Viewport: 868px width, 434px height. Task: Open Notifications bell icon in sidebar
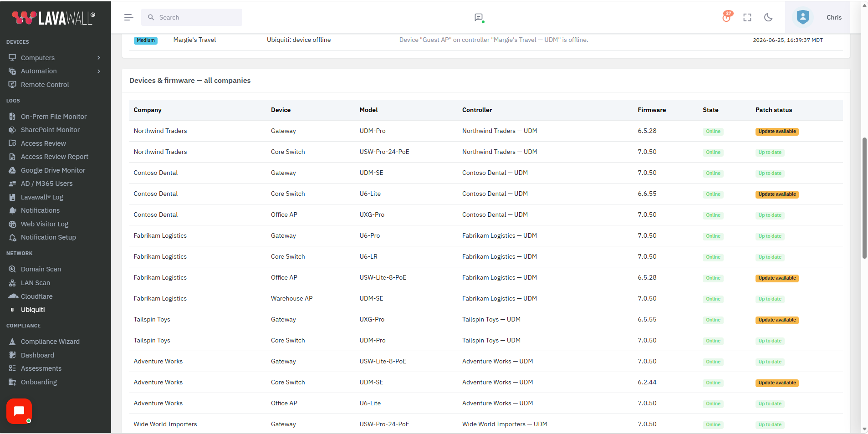[12, 210]
